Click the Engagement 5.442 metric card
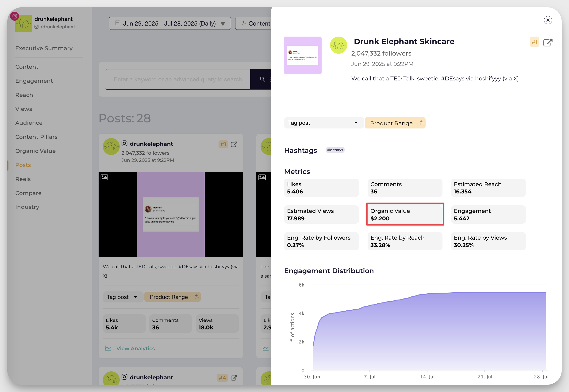The height and width of the screenshot is (392, 569). pos(488,215)
